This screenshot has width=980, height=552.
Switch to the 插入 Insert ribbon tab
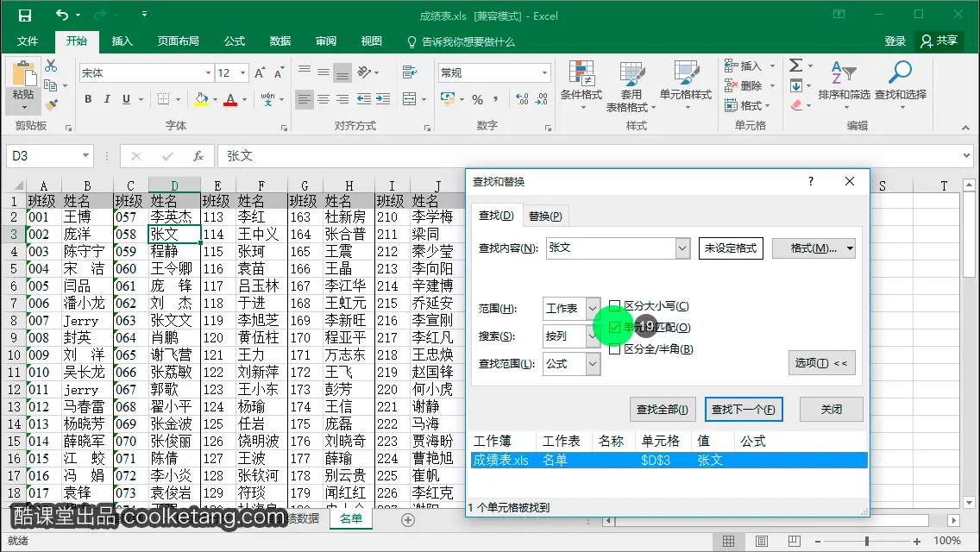point(122,41)
